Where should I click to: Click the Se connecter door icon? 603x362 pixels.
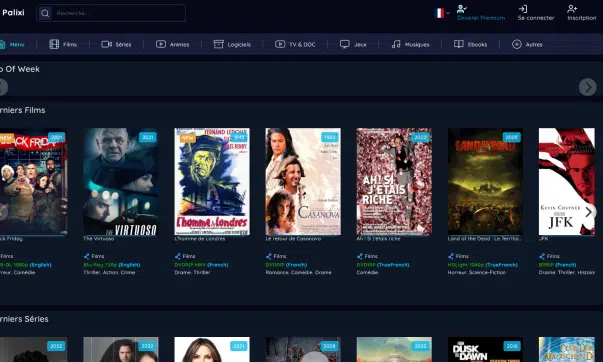[523, 9]
